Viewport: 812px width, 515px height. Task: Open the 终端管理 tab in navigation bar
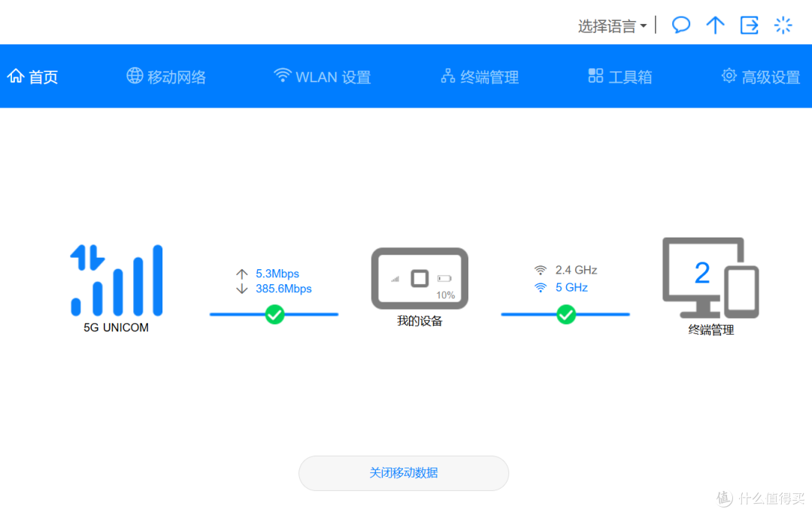click(x=480, y=77)
